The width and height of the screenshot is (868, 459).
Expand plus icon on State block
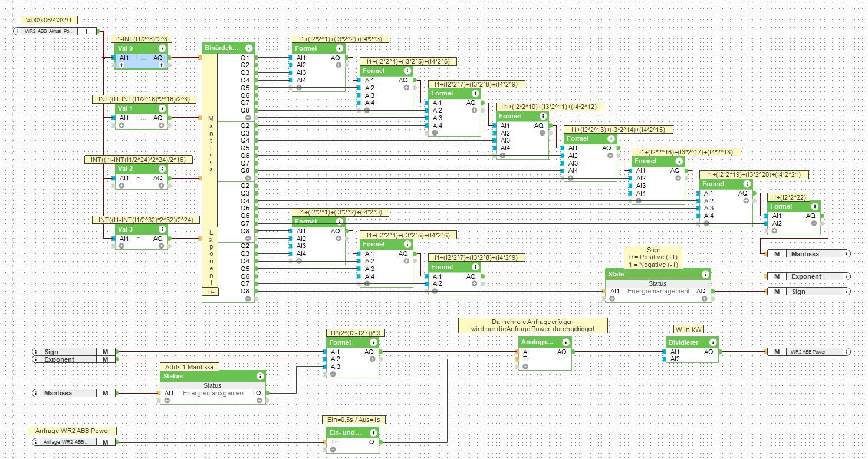612,299
